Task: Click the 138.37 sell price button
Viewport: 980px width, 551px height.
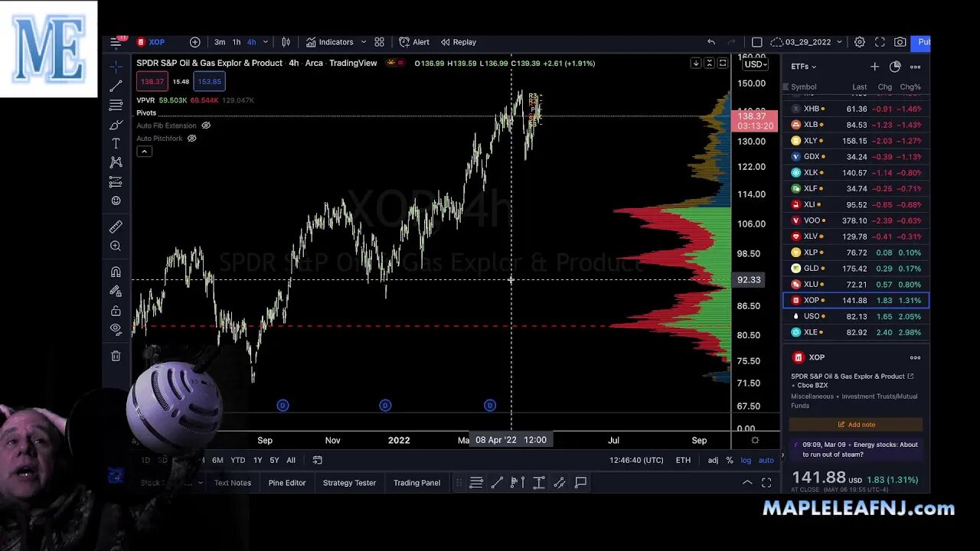Action: 152,81
